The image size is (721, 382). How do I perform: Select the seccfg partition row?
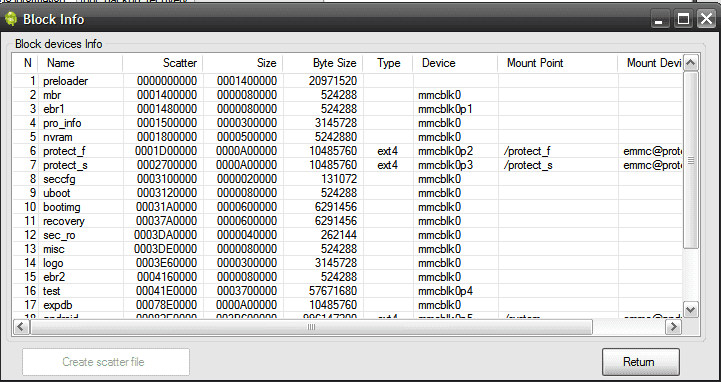[x=347, y=179]
